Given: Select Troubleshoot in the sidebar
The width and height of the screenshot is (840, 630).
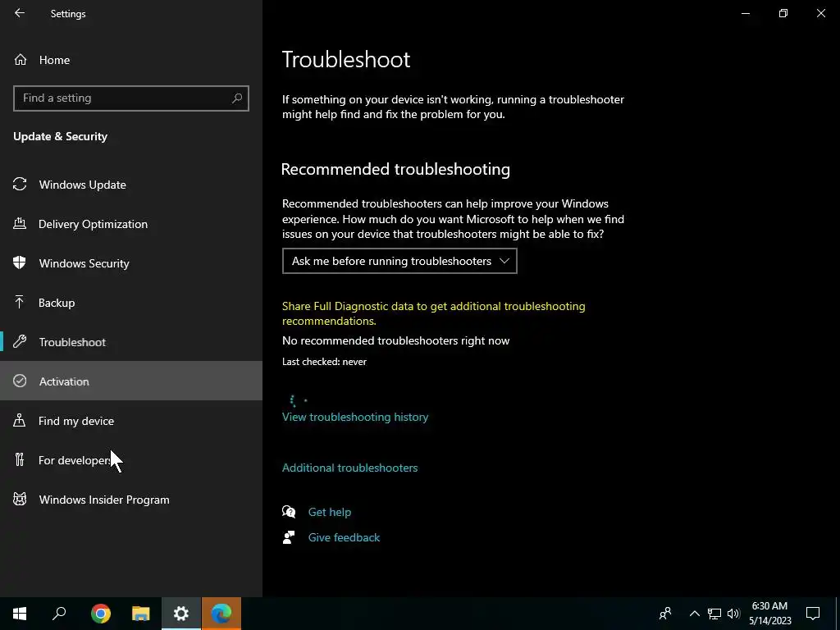Looking at the screenshot, I should point(131,342).
